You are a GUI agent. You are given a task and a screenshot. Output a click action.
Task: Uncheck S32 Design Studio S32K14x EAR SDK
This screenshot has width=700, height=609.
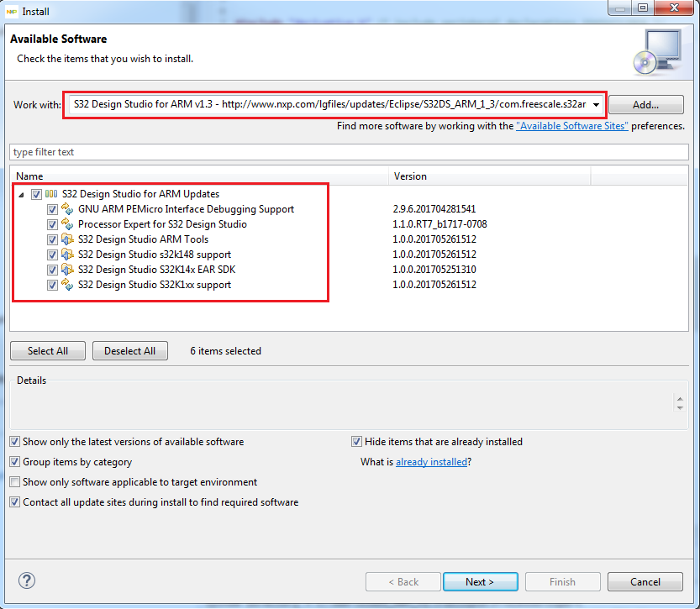pyautogui.click(x=52, y=270)
